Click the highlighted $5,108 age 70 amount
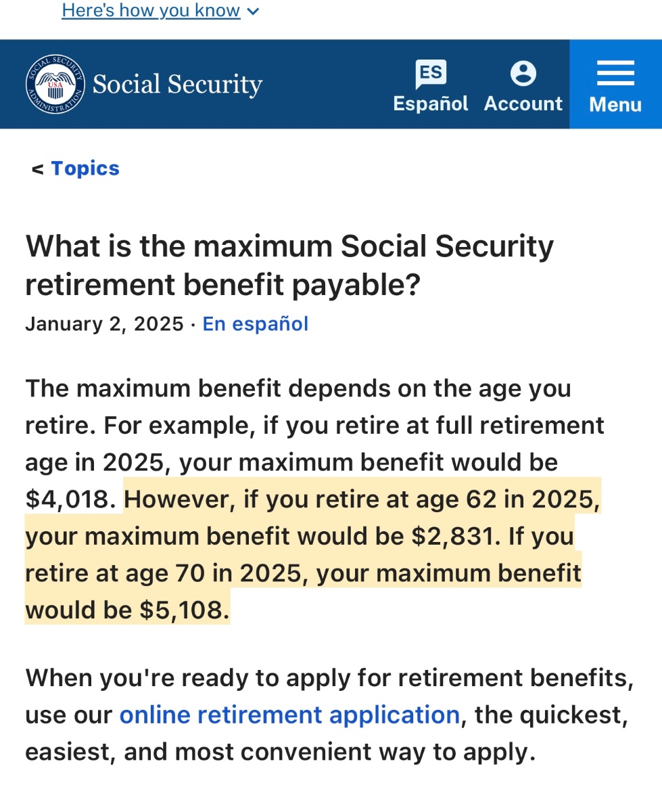 coord(181,610)
